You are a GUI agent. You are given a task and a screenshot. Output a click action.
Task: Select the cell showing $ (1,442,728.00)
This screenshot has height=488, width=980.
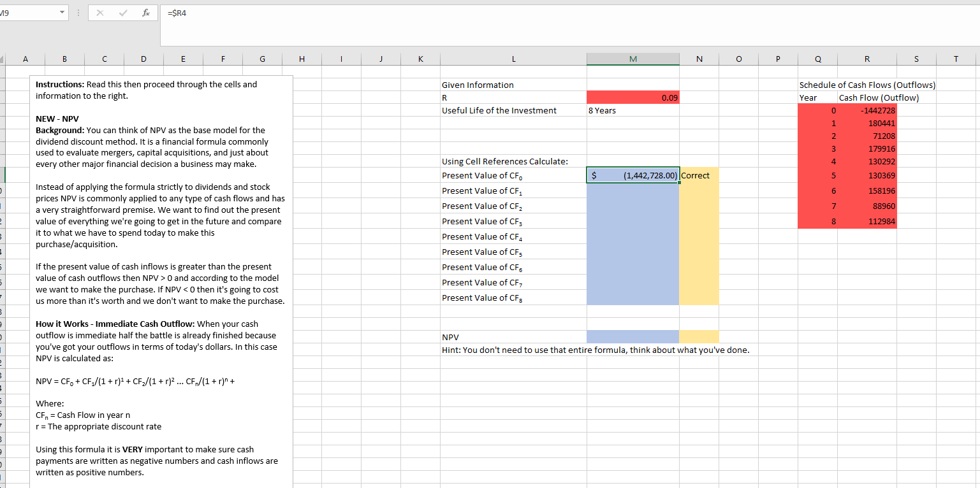click(633, 175)
